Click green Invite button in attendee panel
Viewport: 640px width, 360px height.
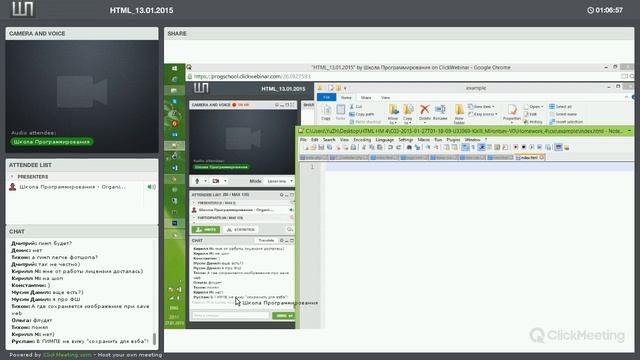(x=206, y=229)
